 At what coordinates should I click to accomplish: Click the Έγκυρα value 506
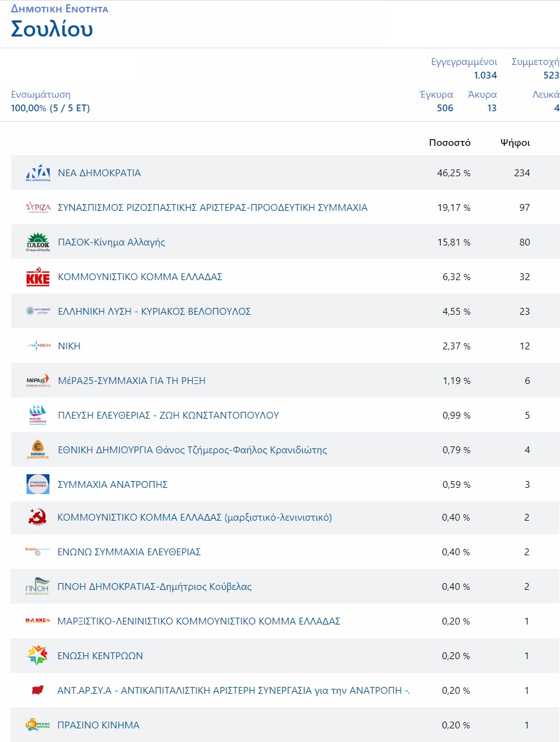pyautogui.click(x=445, y=108)
